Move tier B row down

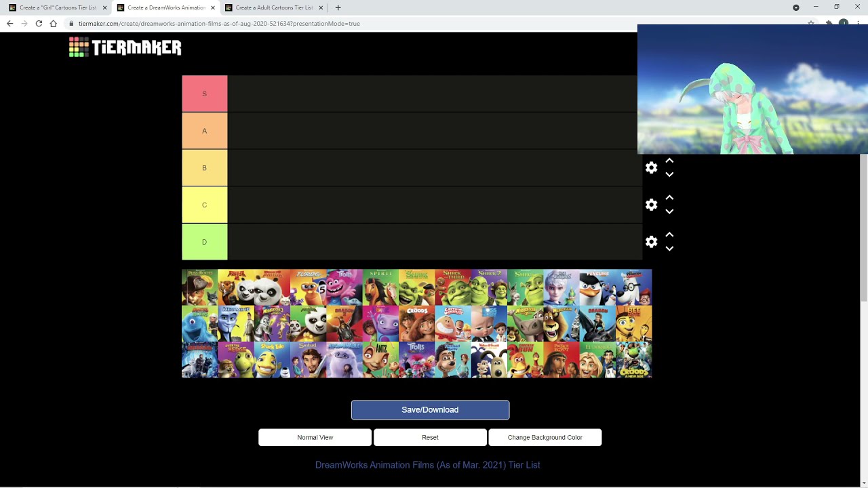[669, 174]
